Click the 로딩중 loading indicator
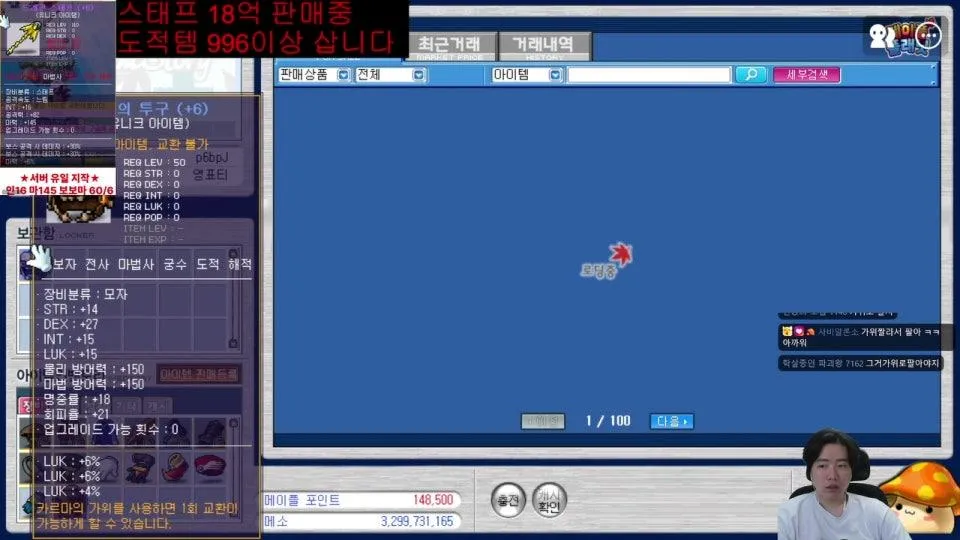This screenshot has width=960, height=540. 606,261
